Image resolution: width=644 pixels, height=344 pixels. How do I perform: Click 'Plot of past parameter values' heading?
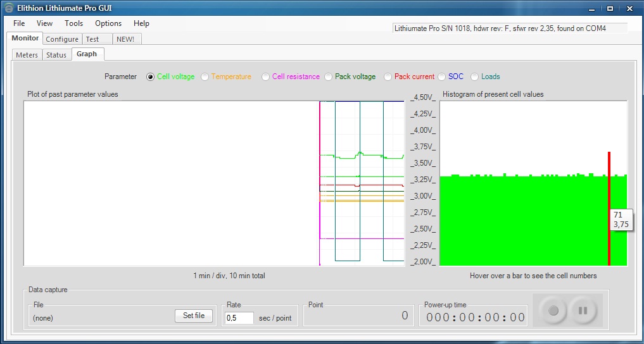click(x=73, y=94)
